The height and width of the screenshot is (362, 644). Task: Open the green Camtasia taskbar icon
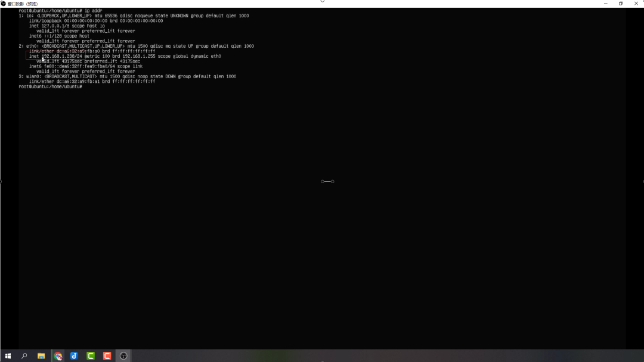(91, 356)
